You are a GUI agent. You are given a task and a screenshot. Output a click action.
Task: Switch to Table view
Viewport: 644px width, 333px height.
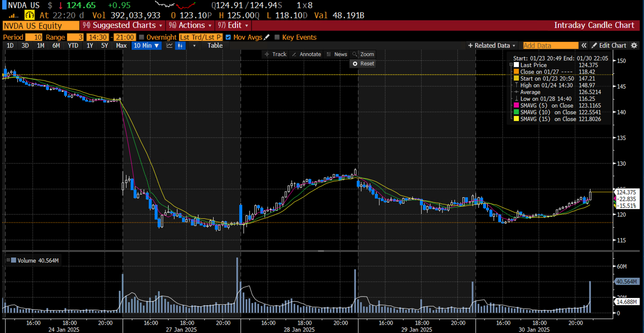coord(215,46)
